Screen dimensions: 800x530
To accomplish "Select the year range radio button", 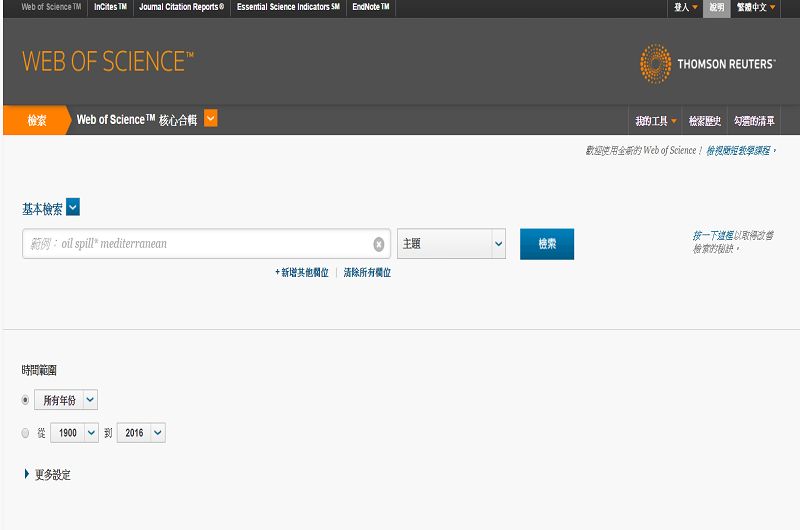I will 25,433.
